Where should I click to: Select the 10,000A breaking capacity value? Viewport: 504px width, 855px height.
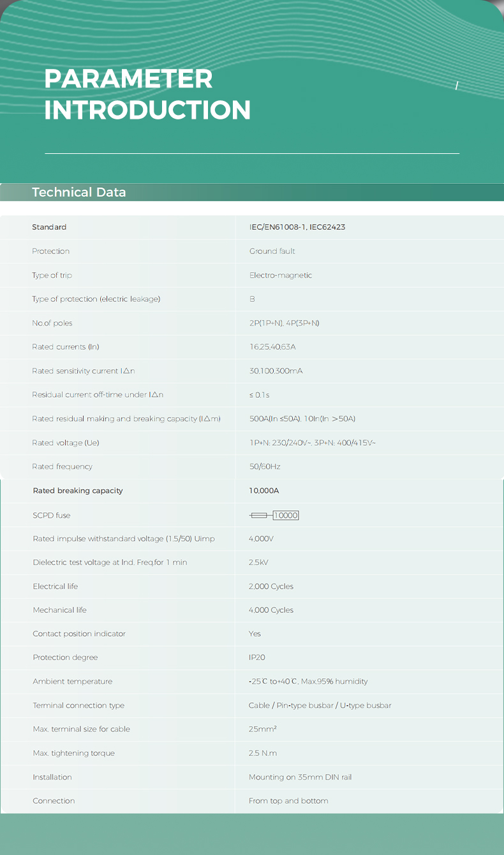click(x=264, y=491)
